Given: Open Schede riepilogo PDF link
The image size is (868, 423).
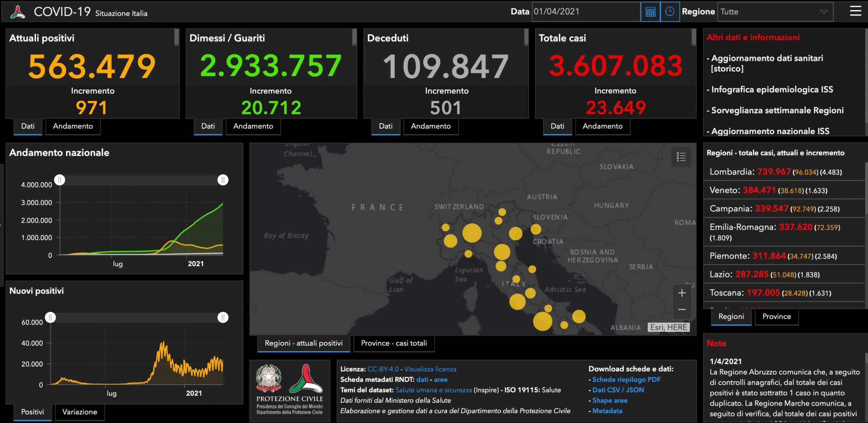Looking at the screenshot, I should point(626,380).
